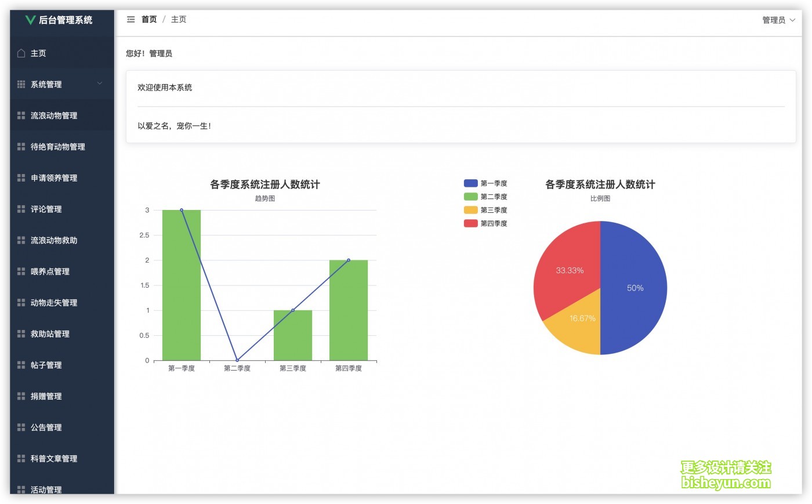Click the 首页 breadcrumb link
The image size is (812, 504).
pos(149,20)
